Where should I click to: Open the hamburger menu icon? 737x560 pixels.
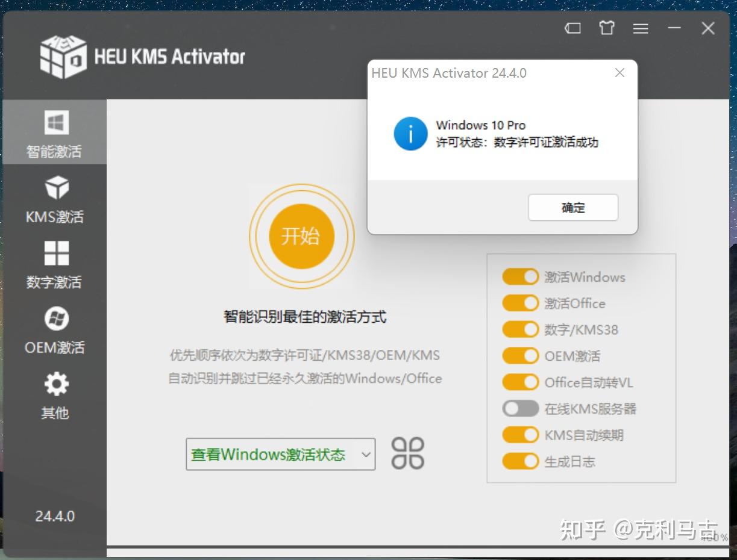pyautogui.click(x=641, y=28)
